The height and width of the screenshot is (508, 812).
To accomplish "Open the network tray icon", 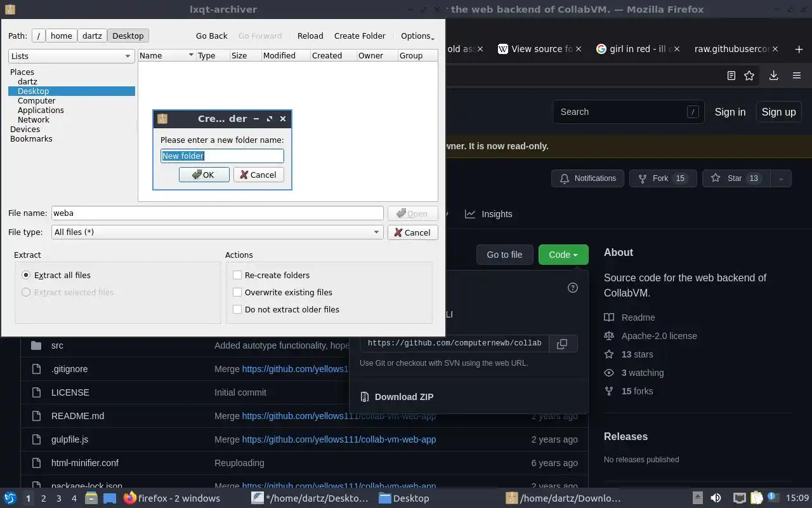I will click(x=739, y=498).
